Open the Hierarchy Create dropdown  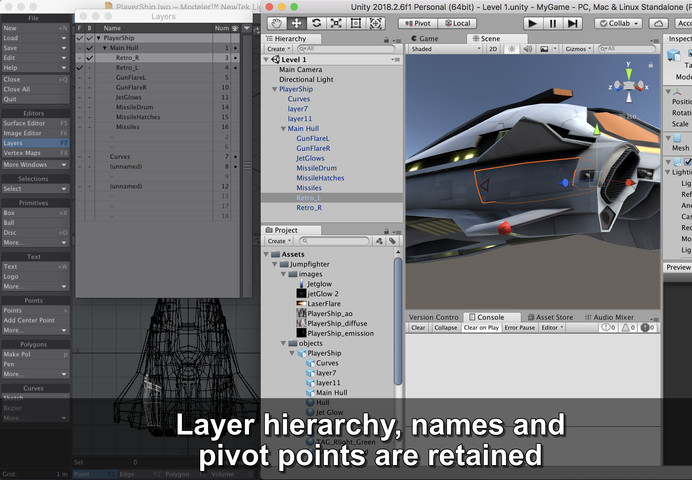pyautogui.click(x=279, y=49)
